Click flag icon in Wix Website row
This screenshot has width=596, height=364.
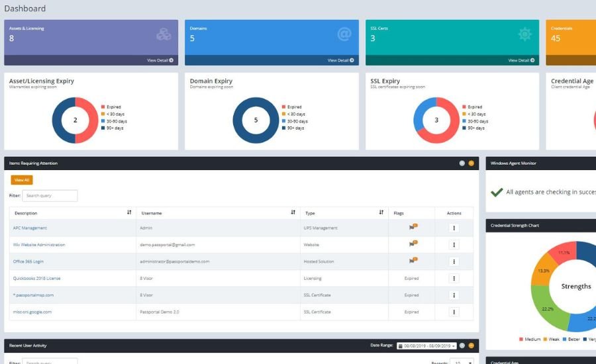coord(413,244)
